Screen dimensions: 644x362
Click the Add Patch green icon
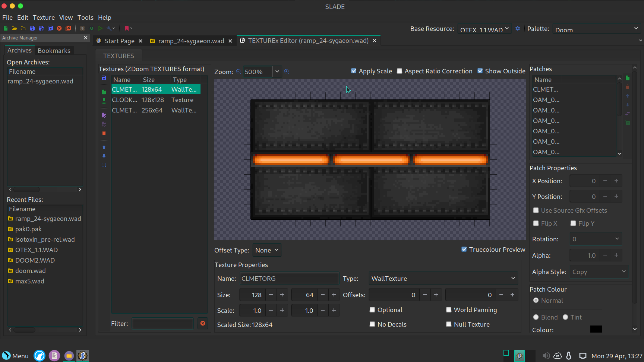(x=628, y=78)
